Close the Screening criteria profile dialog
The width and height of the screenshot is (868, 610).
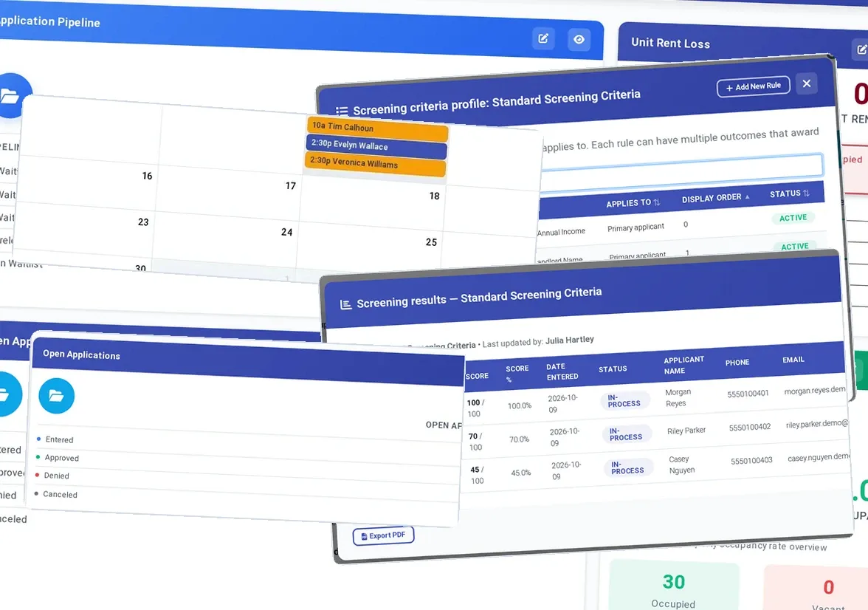point(807,83)
